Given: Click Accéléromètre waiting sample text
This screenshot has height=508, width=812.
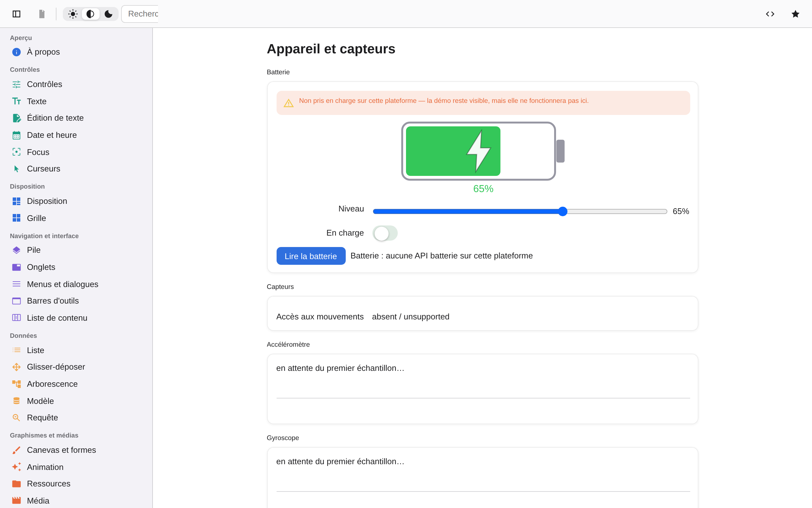Looking at the screenshot, I should pos(340,368).
